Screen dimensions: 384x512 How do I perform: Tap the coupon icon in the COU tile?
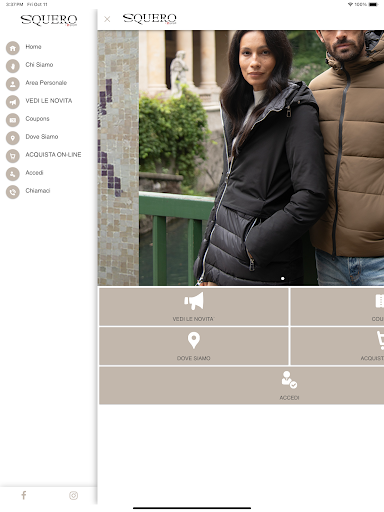pyautogui.click(x=380, y=301)
